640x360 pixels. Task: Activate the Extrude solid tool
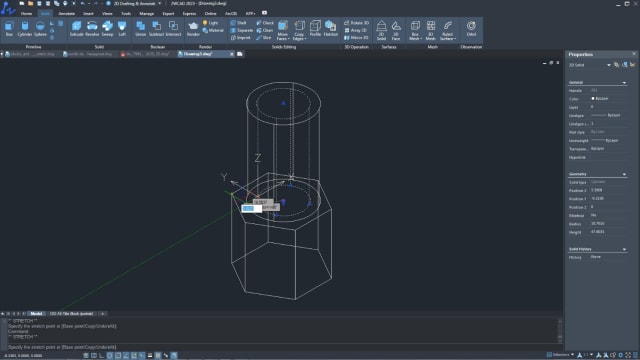coord(76,29)
